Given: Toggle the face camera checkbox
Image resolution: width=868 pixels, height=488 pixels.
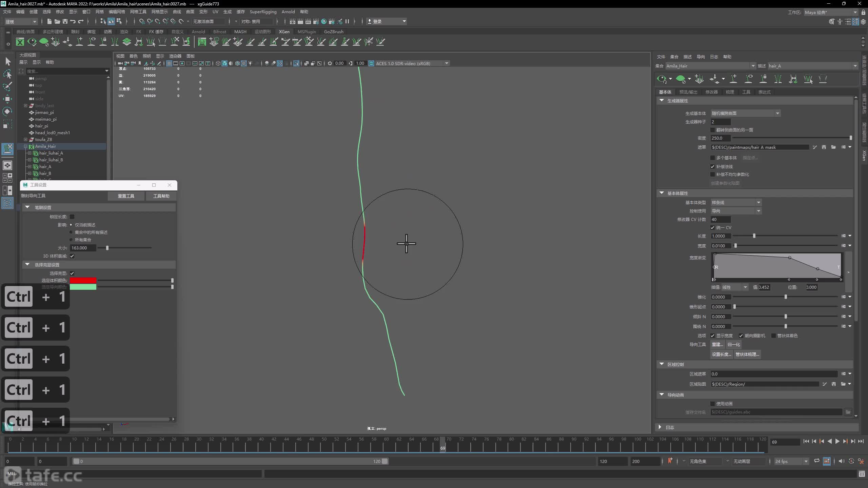Looking at the screenshot, I should point(741,335).
